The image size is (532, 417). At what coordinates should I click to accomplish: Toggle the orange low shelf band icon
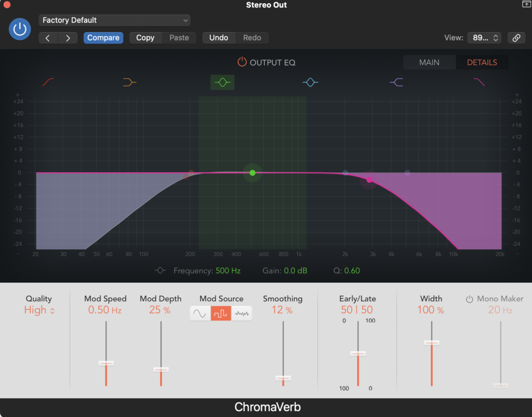tap(129, 82)
